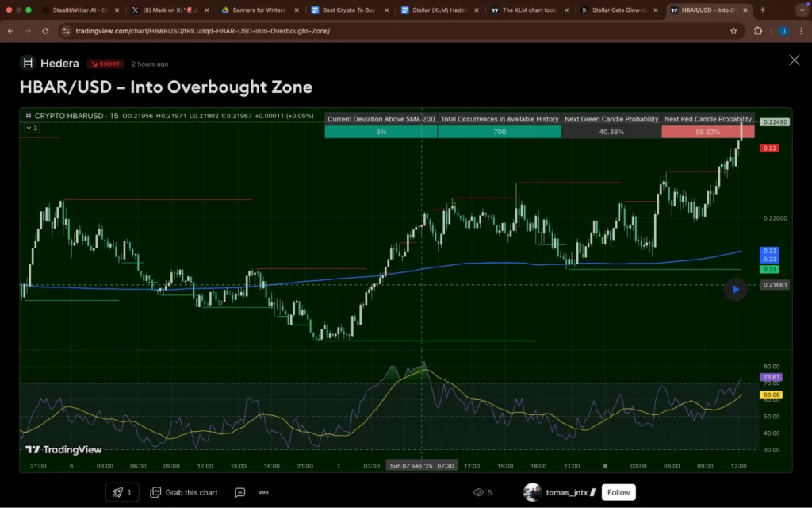
Task: Click the 700 total occurrences cell
Action: coord(500,132)
